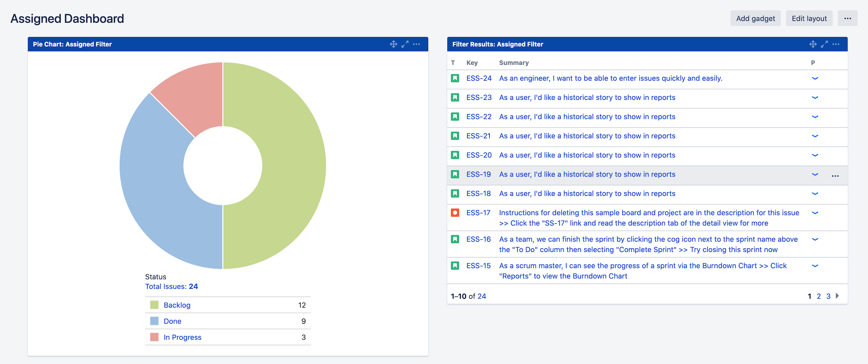Click the Add gadget button
This screenshot has height=364, width=868.
tap(756, 18)
